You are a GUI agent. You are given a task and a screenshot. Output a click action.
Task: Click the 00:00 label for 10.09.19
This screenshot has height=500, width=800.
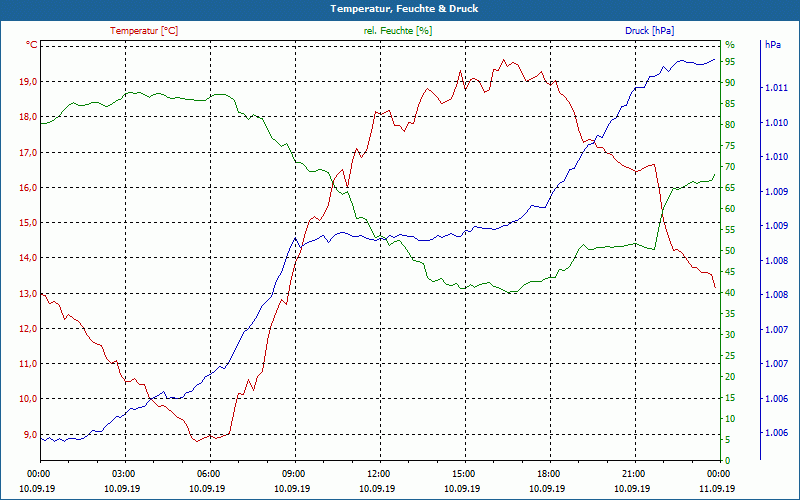tap(37, 474)
